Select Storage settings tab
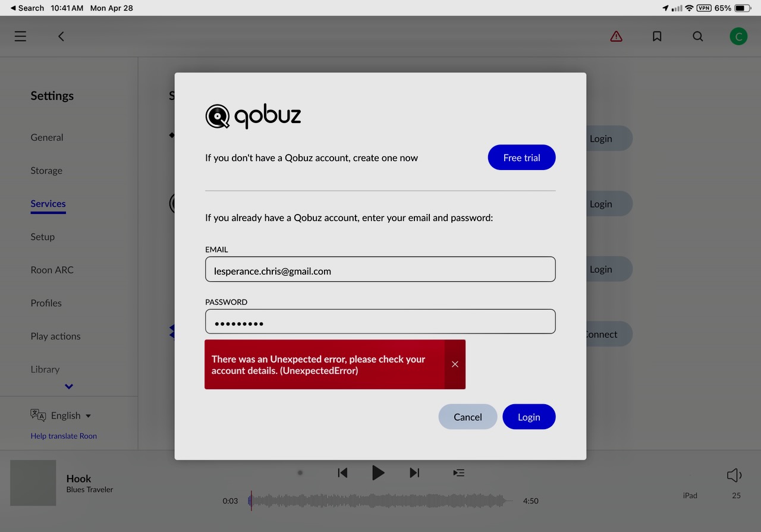 (x=46, y=171)
